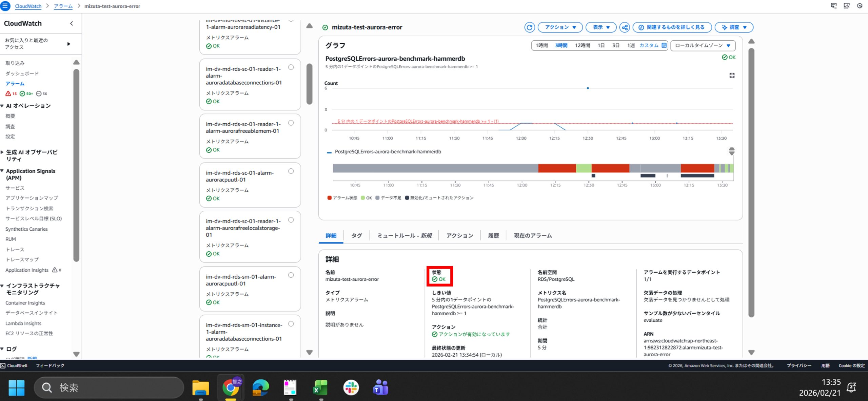868x401 pixels.
Task: Enlarge the graph with fullscreen icon
Action: 732,75
